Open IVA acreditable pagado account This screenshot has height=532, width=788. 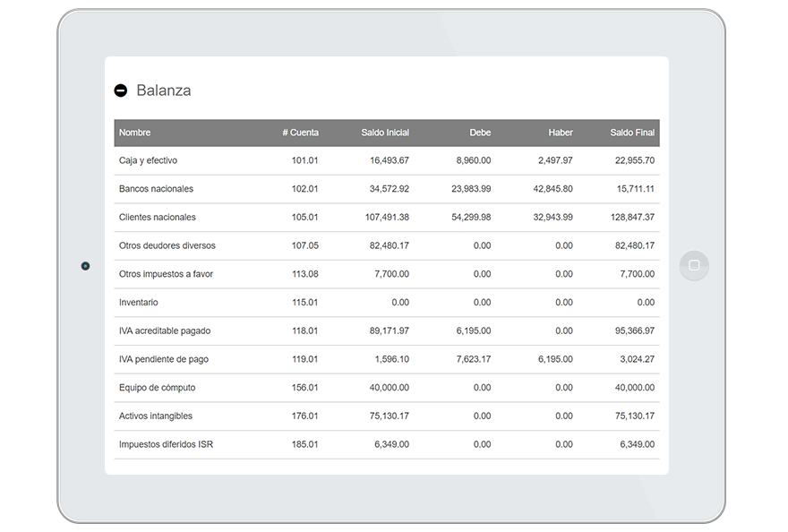click(x=164, y=331)
